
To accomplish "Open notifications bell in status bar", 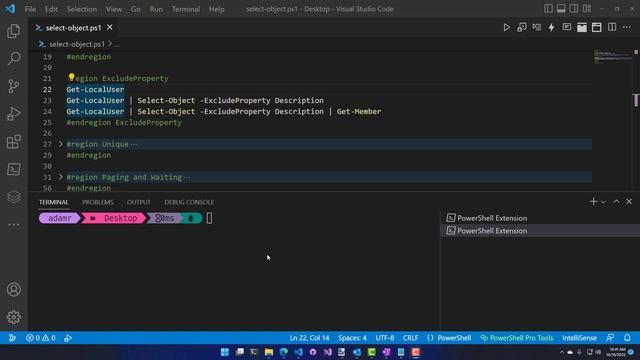I will click(x=627, y=338).
